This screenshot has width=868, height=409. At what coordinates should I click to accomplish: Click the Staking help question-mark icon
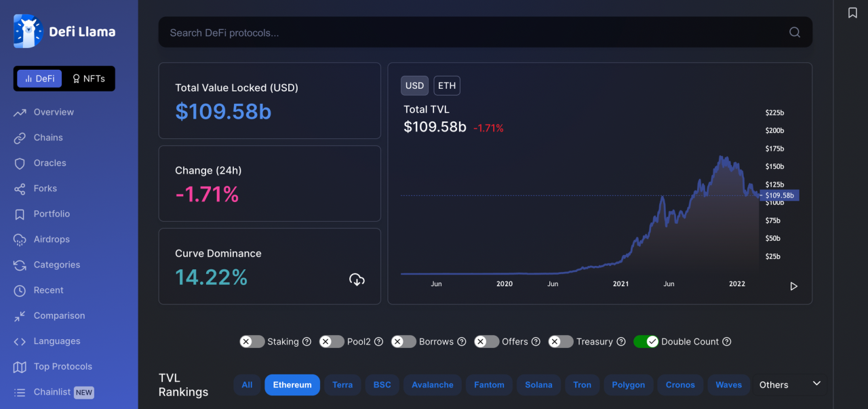[307, 342]
